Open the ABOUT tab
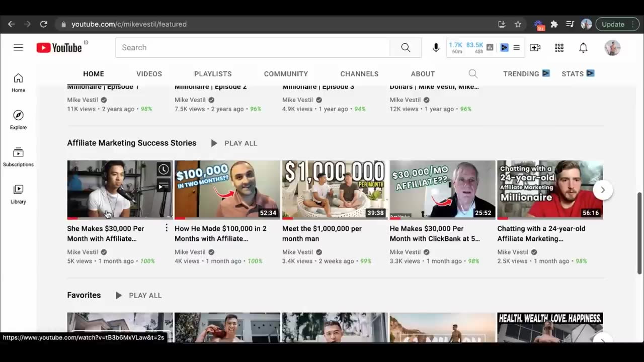The image size is (644, 362). click(x=423, y=74)
